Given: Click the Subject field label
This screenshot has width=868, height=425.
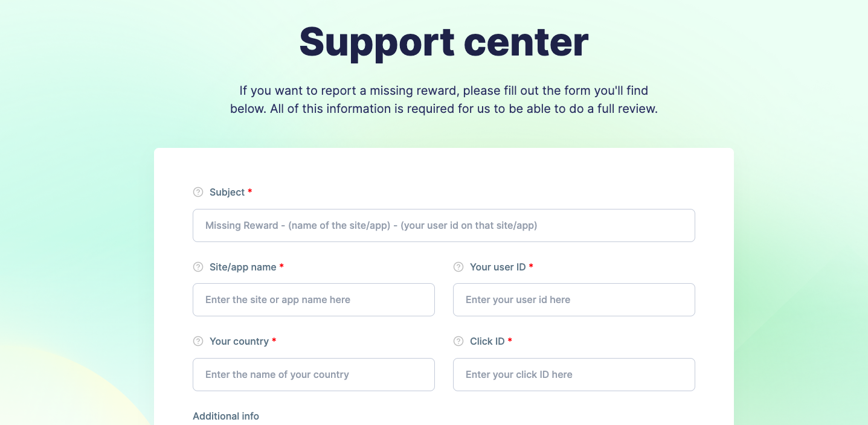Looking at the screenshot, I should [x=227, y=192].
